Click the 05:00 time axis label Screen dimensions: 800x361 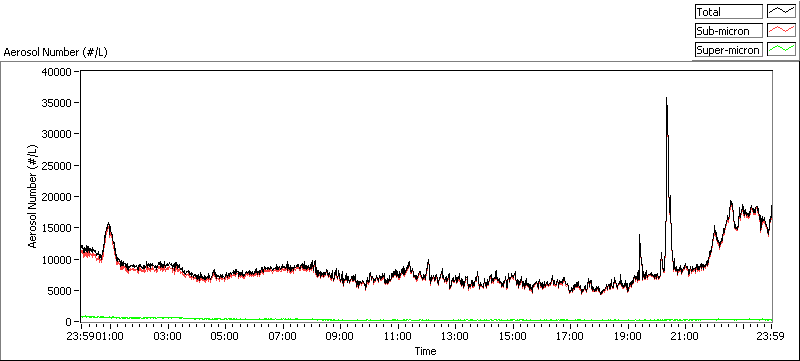coord(224,336)
